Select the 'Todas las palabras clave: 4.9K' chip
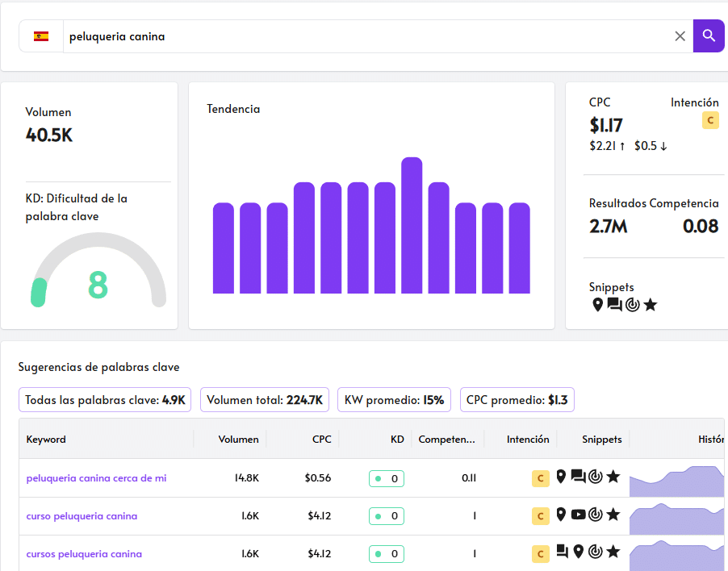The height and width of the screenshot is (571, 728). pos(105,400)
